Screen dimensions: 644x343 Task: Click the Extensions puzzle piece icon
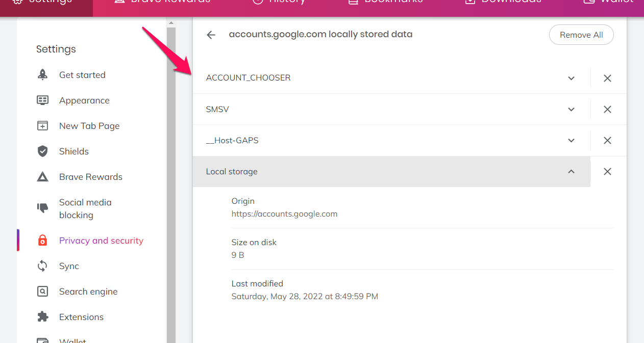click(x=43, y=317)
